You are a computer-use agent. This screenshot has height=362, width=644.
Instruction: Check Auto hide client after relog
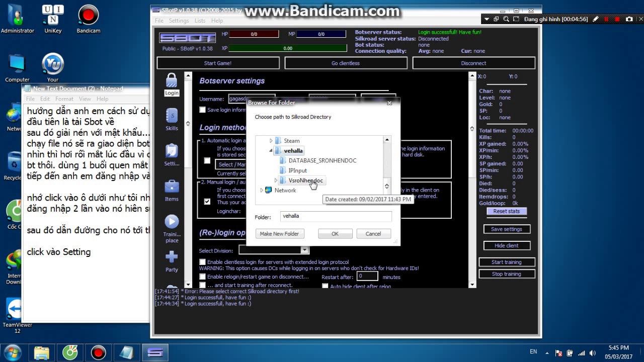[325, 286]
